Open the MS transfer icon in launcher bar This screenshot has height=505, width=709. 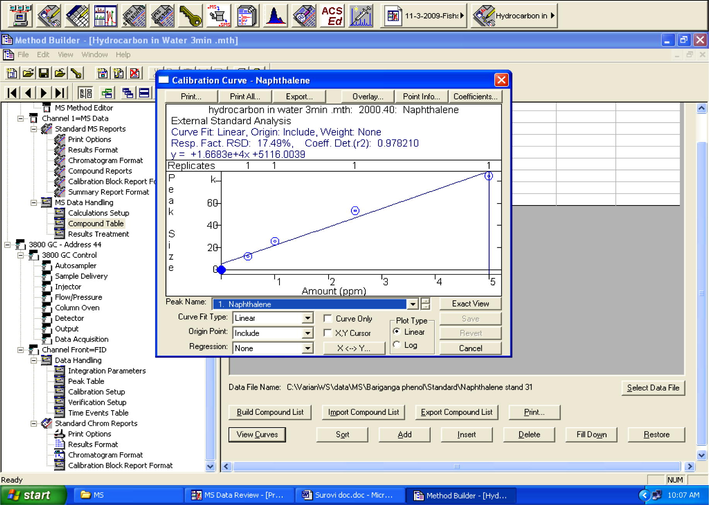click(218, 15)
